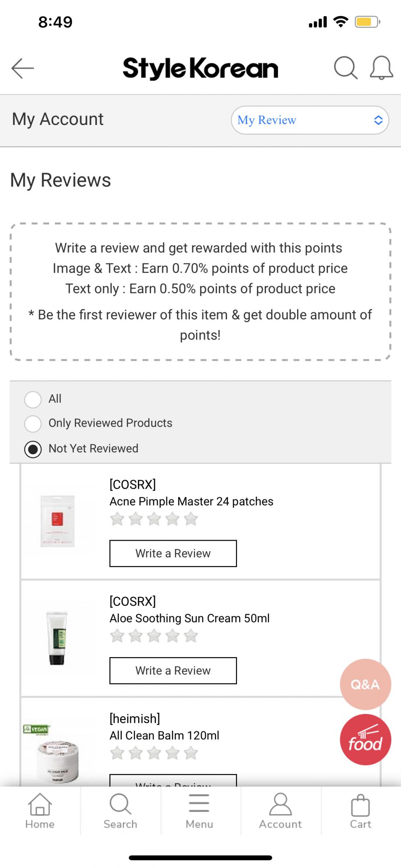Open notifications bell icon
The image size is (401, 868).
pyautogui.click(x=381, y=68)
